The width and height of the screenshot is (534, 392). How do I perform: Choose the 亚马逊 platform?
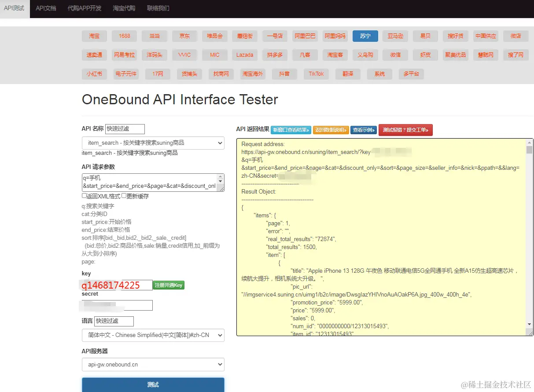pyautogui.click(x=395, y=36)
